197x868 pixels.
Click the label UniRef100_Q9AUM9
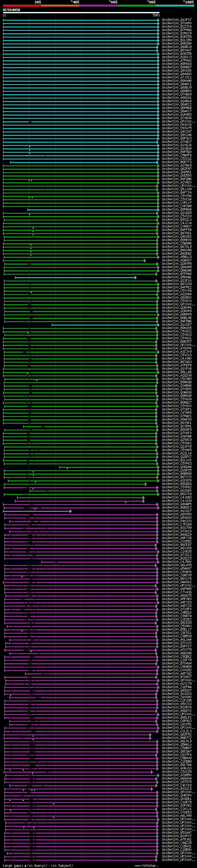click(177, 267)
